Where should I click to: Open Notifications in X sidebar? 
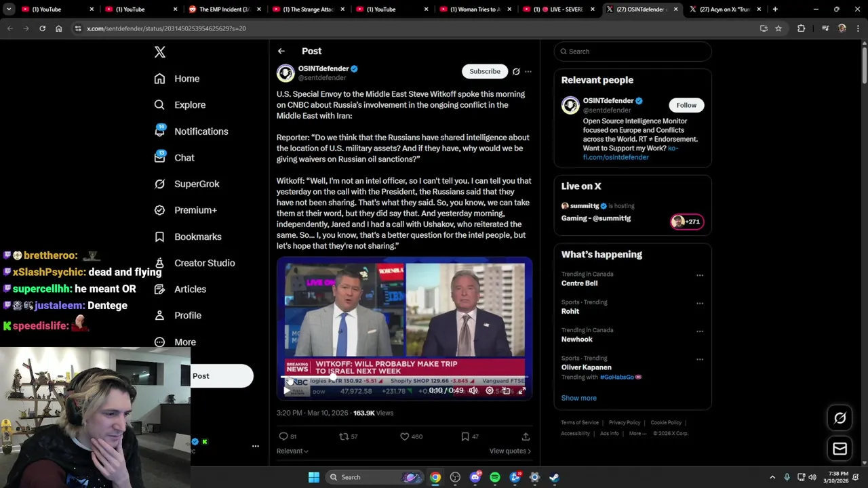click(191, 131)
